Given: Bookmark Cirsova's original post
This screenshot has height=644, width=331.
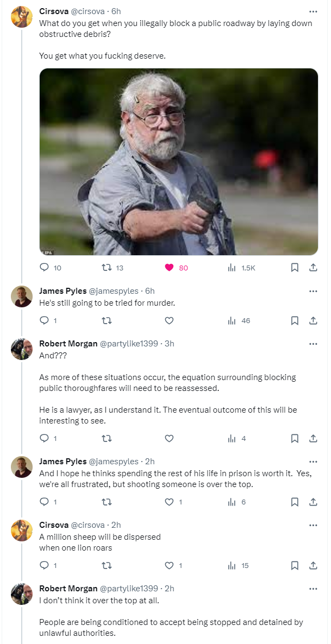Looking at the screenshot, I should [295, 268].
